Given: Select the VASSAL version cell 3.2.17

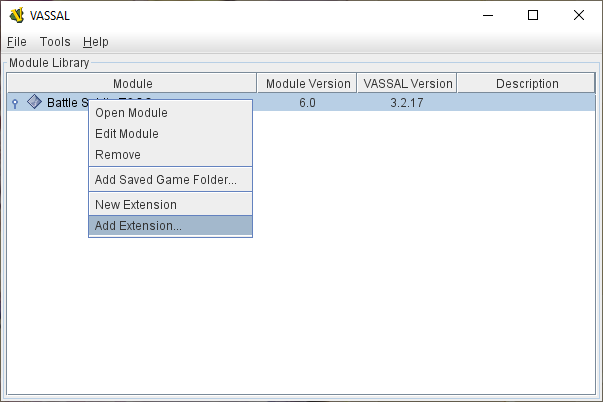Looking at the screenshot, I should [x=407, y=103].
